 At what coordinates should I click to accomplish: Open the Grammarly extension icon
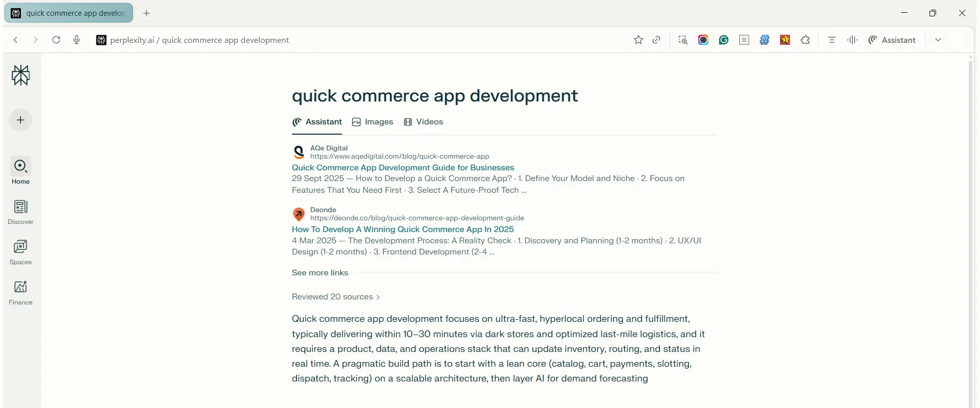[x=724, y=40]
